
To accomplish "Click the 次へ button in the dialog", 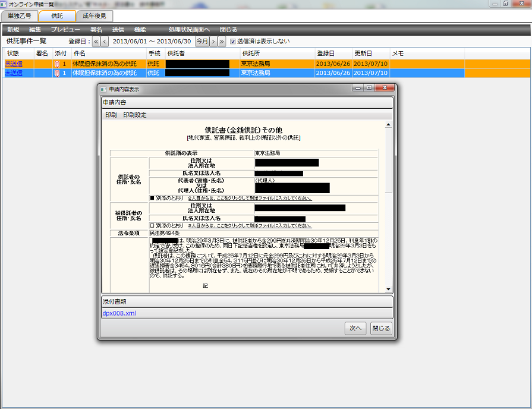I will tap(355, 328).
